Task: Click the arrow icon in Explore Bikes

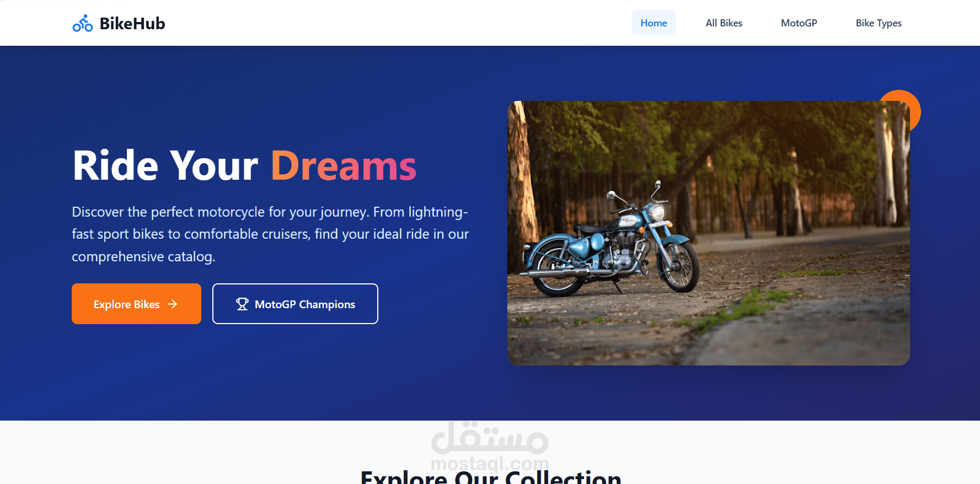Action: point(173,304)
